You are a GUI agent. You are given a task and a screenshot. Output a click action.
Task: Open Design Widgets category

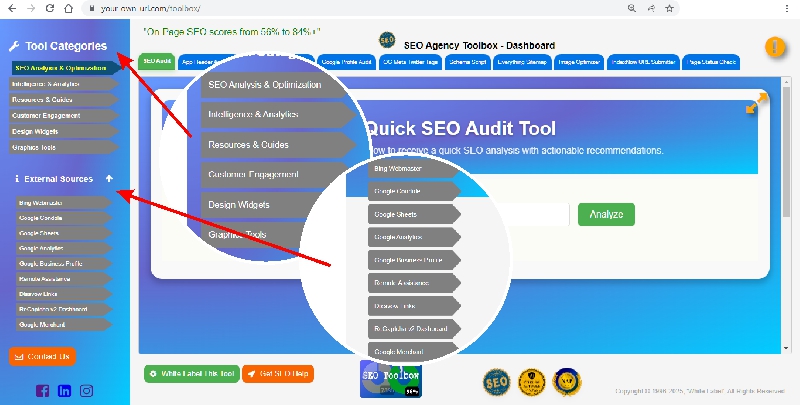pos(64,131)
